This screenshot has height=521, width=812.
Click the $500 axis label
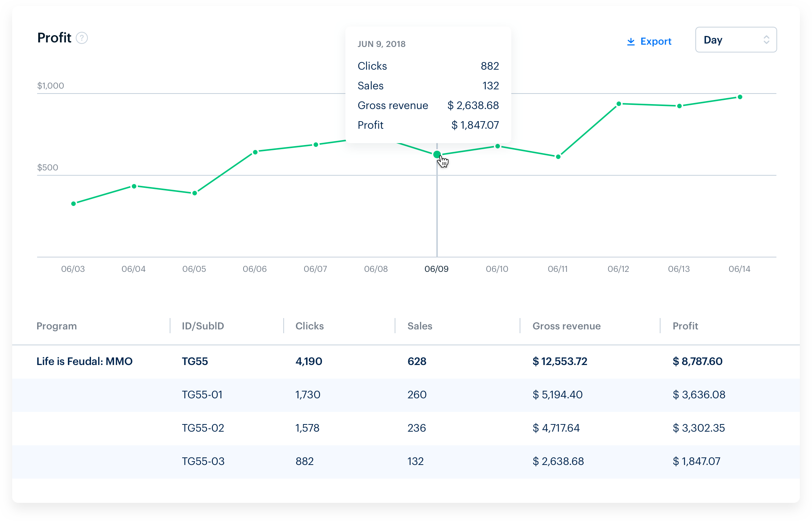pos(48,167)
